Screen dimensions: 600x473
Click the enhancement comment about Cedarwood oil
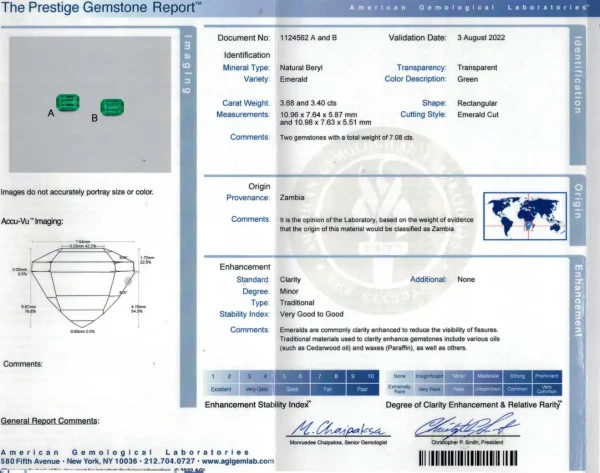[x=390, y=339]
